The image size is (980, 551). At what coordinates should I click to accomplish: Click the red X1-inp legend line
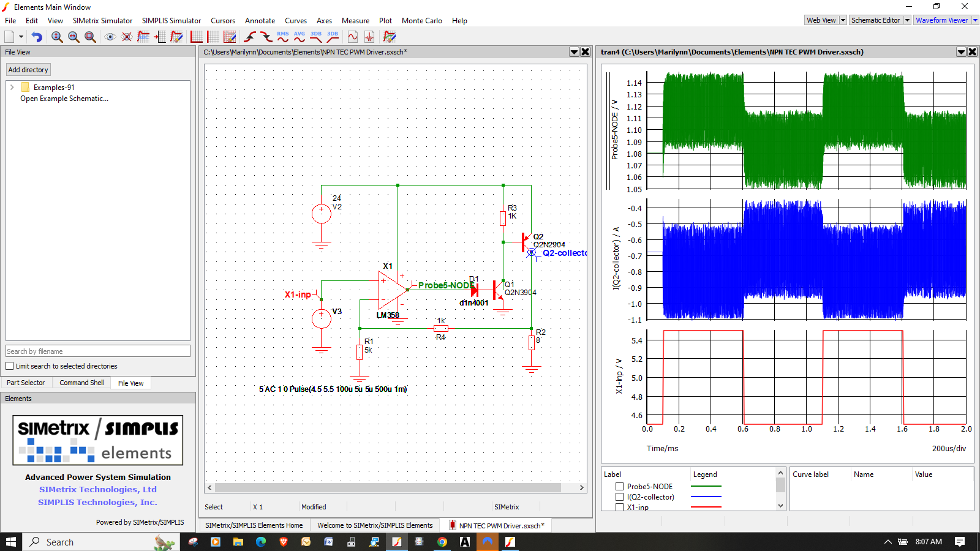(x=706, y=507)
